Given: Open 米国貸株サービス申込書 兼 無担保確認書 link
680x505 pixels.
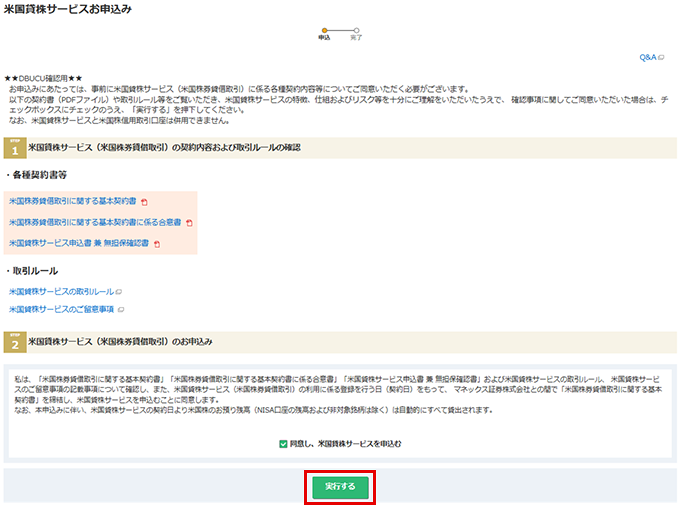Looking at the screenshot, I should [78, 243].
